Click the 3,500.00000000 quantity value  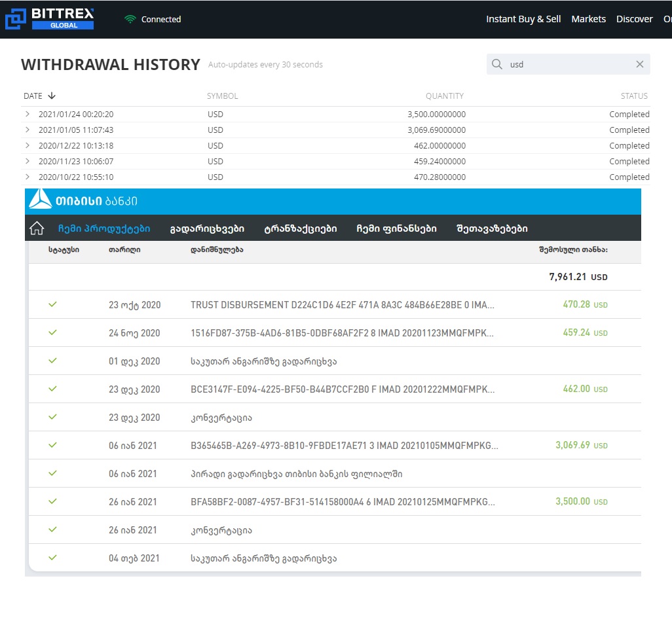pyautogui.click(x=436, y=115)
